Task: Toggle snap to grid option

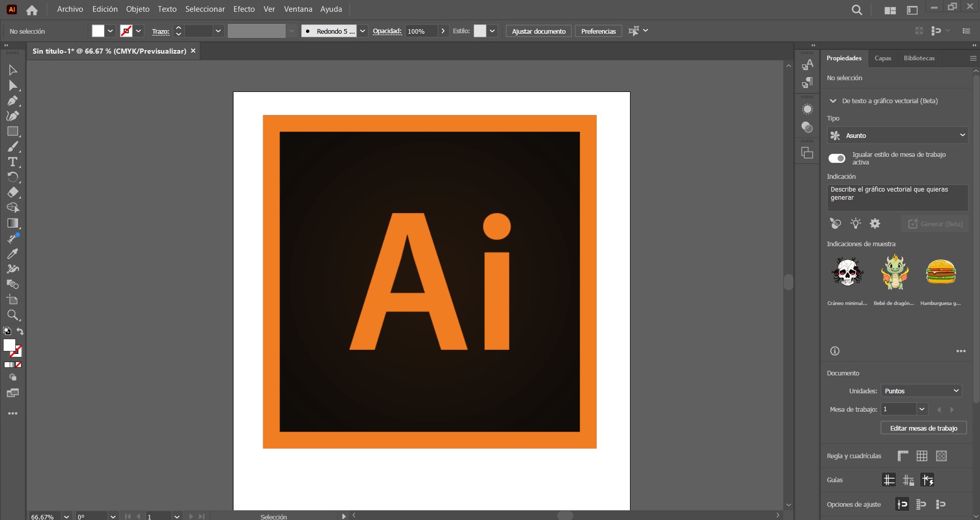Action: point(922,504)
